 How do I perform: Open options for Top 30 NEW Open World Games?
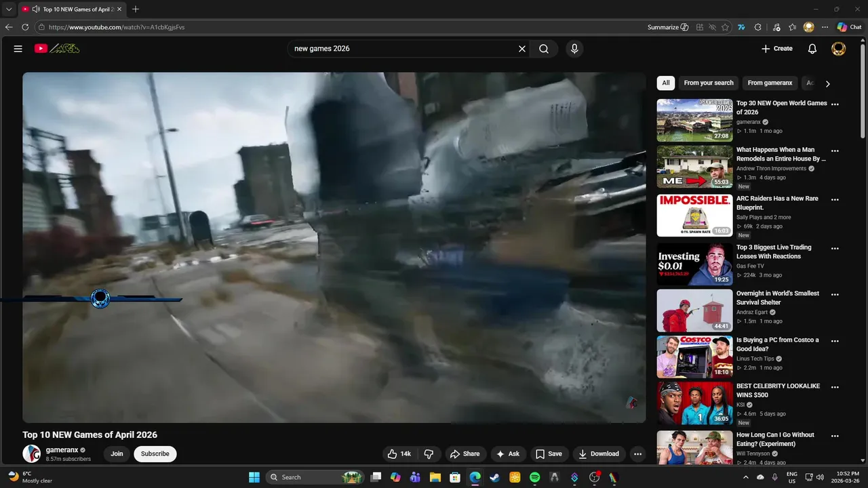(835, 104)
